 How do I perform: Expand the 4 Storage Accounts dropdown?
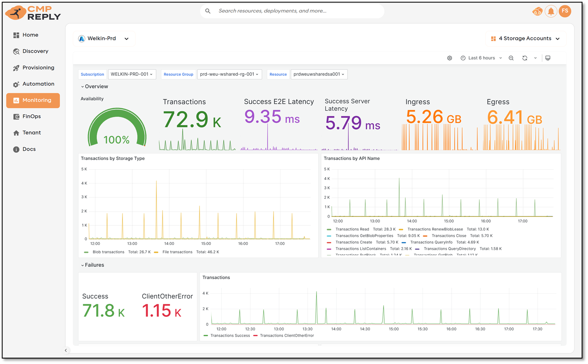click(526, 39)
